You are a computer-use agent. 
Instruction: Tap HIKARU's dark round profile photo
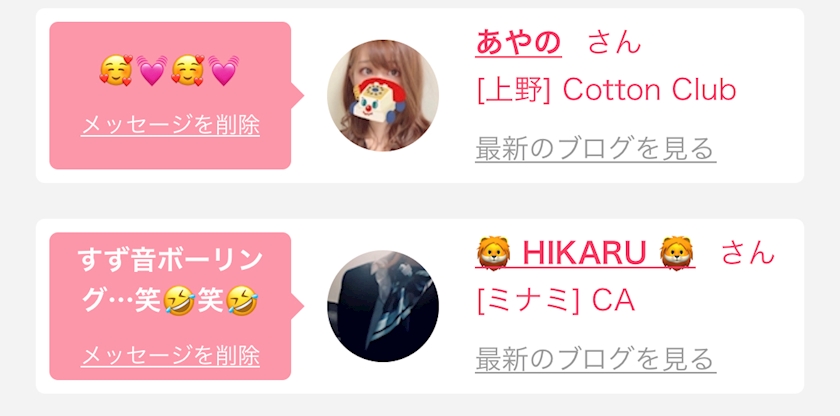pyautogui.click(x=383, y=306)
